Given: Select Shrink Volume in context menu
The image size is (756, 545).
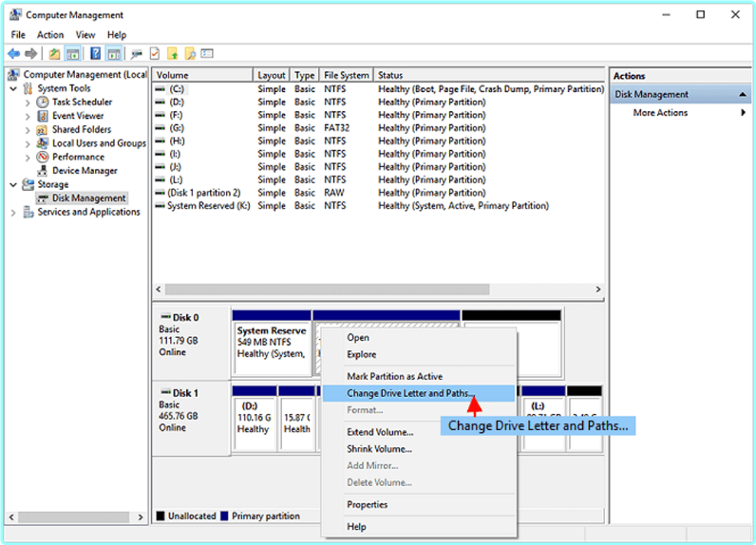Looking at the screenshot, I should [x=379, y=449].
